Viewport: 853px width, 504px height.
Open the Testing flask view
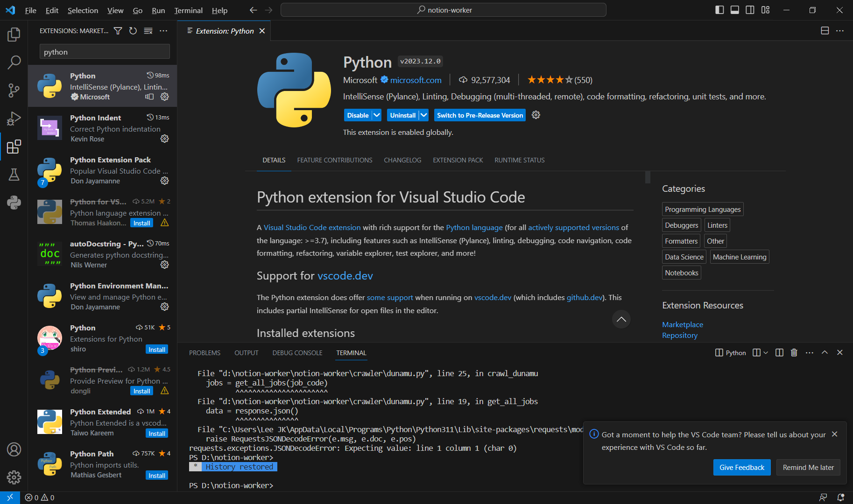pos(14,175)
